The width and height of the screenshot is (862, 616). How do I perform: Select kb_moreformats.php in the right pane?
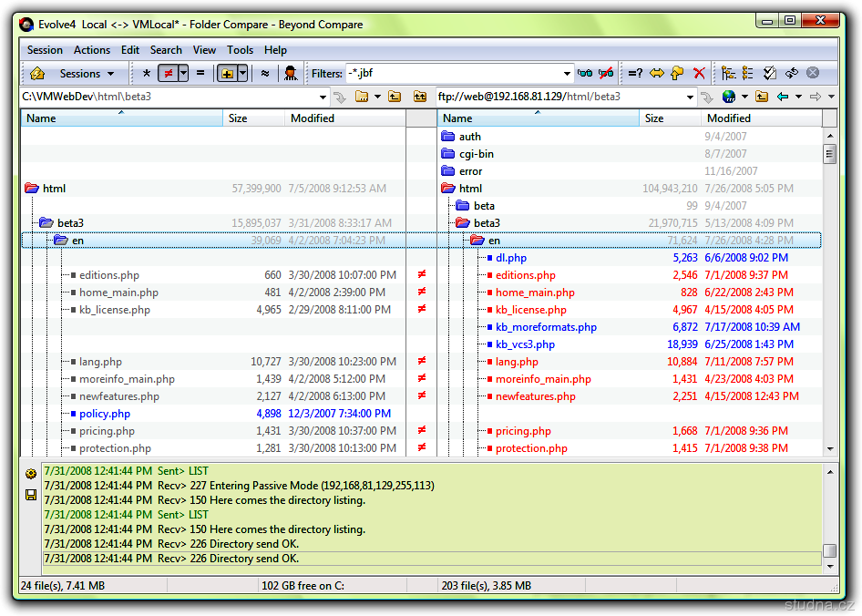tap(546, 327)
